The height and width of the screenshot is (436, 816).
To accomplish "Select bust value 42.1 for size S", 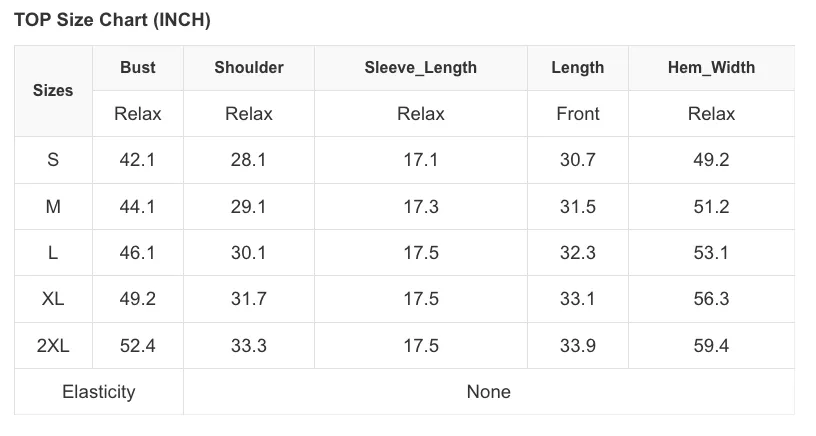I will point(137,160).
